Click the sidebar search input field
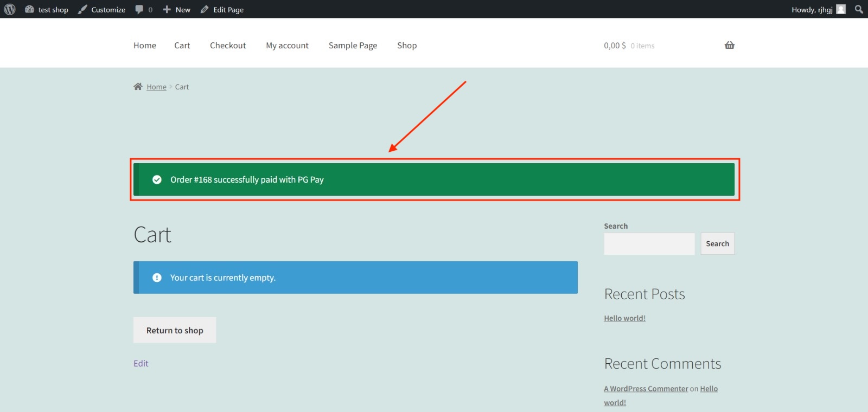Screen dimensions: 868x412 pyautogui.click(x=649, y=244)
